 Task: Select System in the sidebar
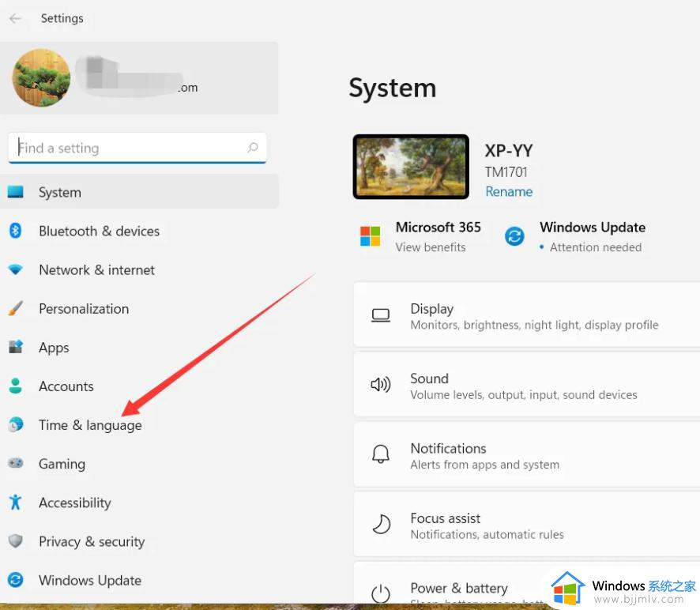pos(139,192)
